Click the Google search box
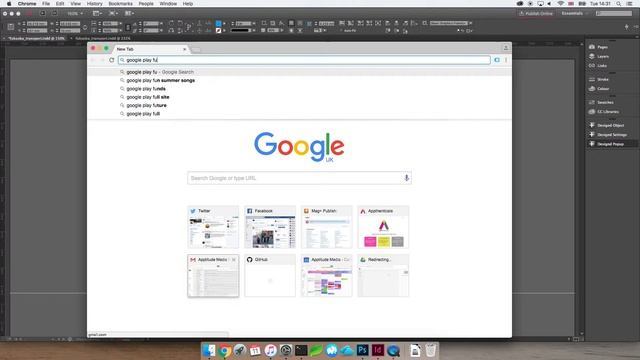 (x=299, y=178)
